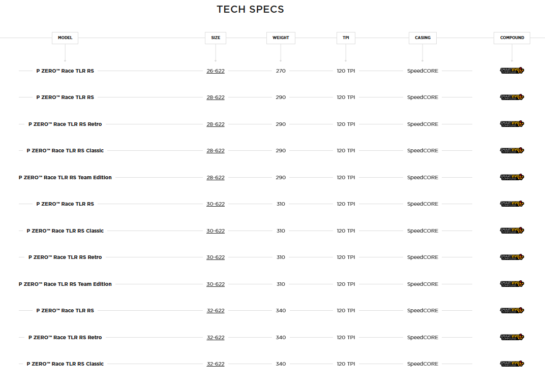The height and width of the screenshot is (392, 545).
Task: Click the SIZE column header
Action: click(216, 38)
